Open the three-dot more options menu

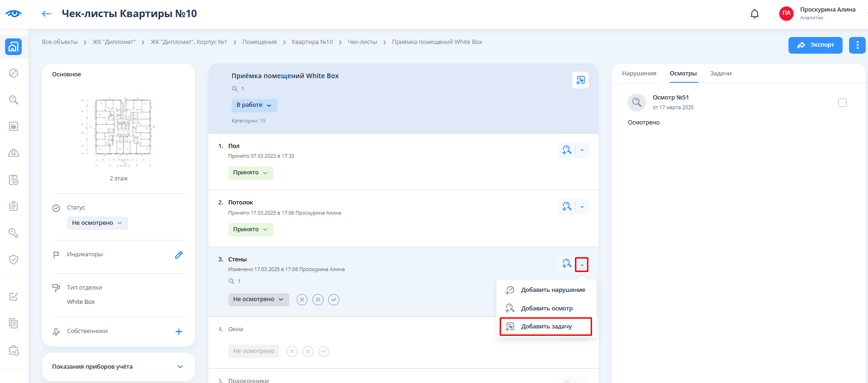pos(857,45)
